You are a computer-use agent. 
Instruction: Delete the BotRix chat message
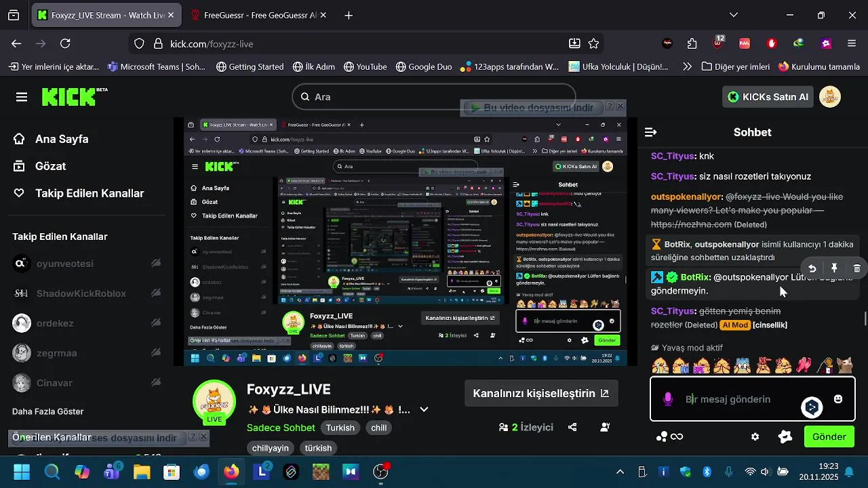(x=856, y=268)
